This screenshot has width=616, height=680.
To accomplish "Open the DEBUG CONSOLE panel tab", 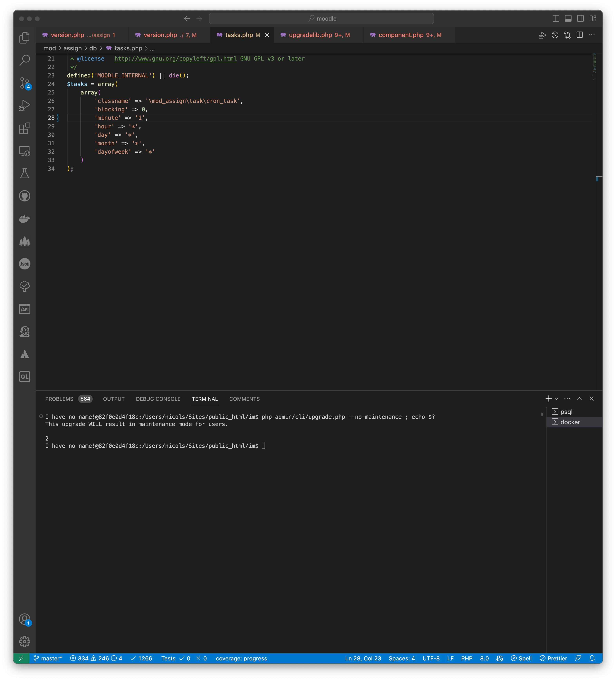I will [158, 399].
